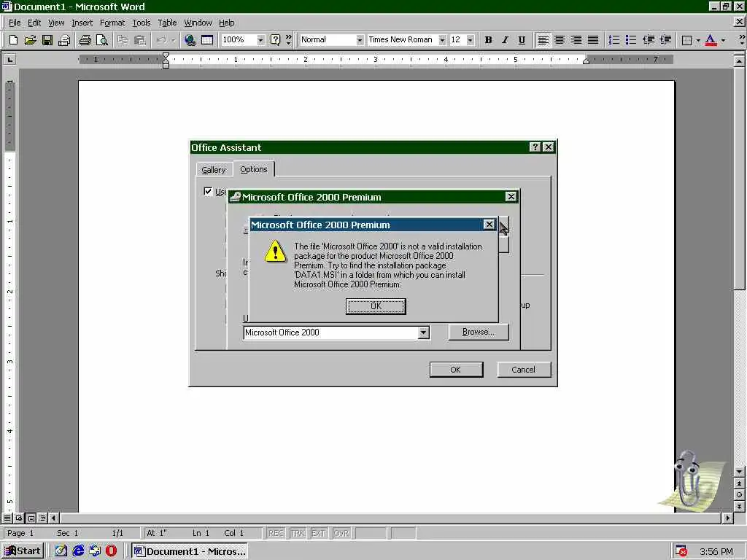Viewport: 747px width, 560px height.
Task: Print using the printer toolbar icon
Action: click(x=85, y=40)
